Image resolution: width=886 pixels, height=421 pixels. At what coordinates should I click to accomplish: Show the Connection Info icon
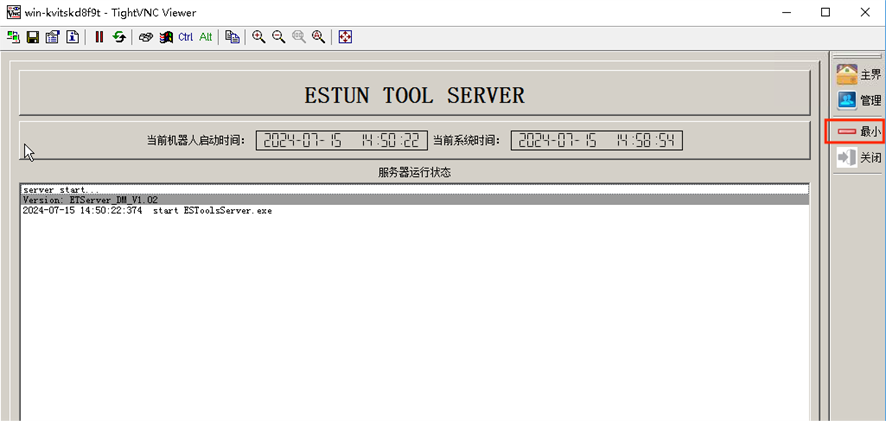click(73, 37)
